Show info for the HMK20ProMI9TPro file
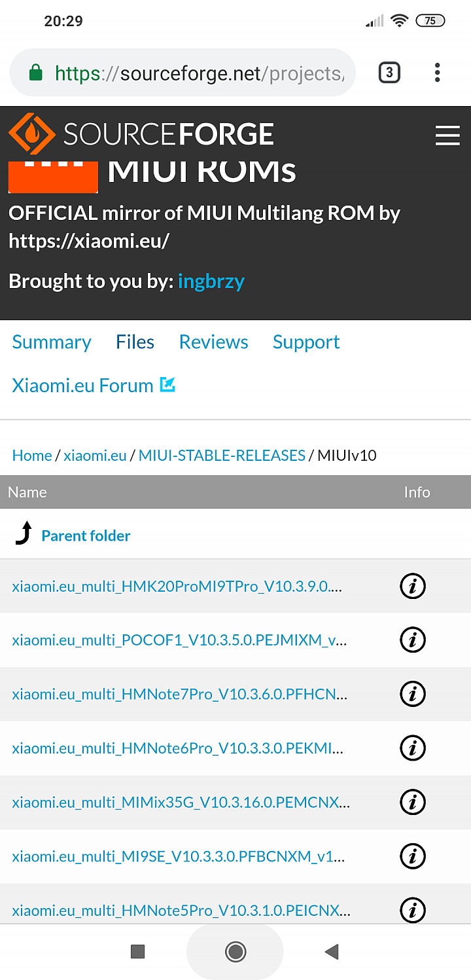The width and height of the screenshot is (471, 980). [x=413, y=587]
